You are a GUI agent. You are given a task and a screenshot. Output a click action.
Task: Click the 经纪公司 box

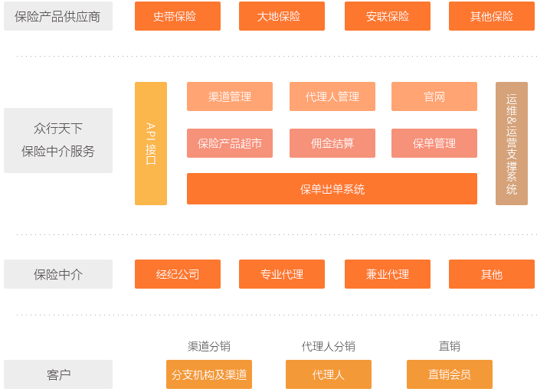(x=177, y=274)
